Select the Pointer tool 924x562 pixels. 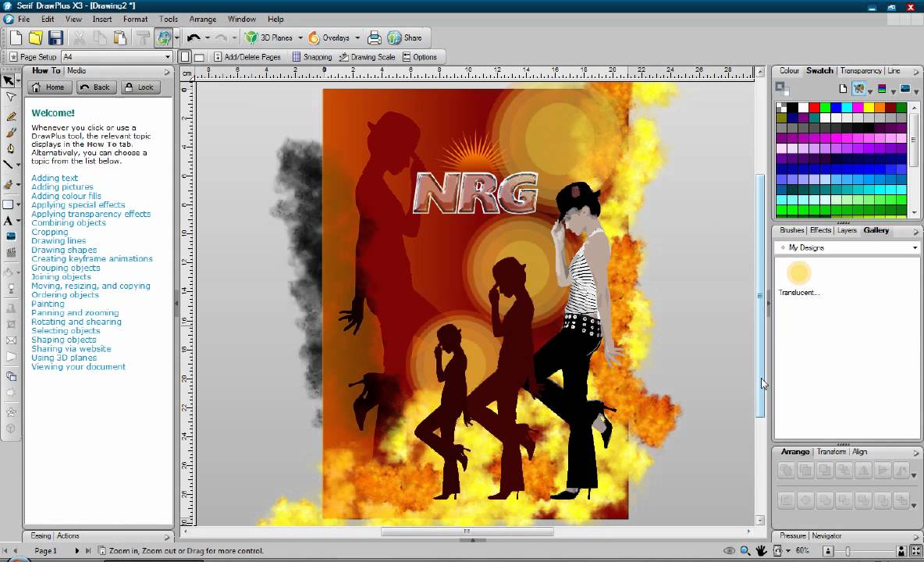pyautogui.click(x=9, y=80)
